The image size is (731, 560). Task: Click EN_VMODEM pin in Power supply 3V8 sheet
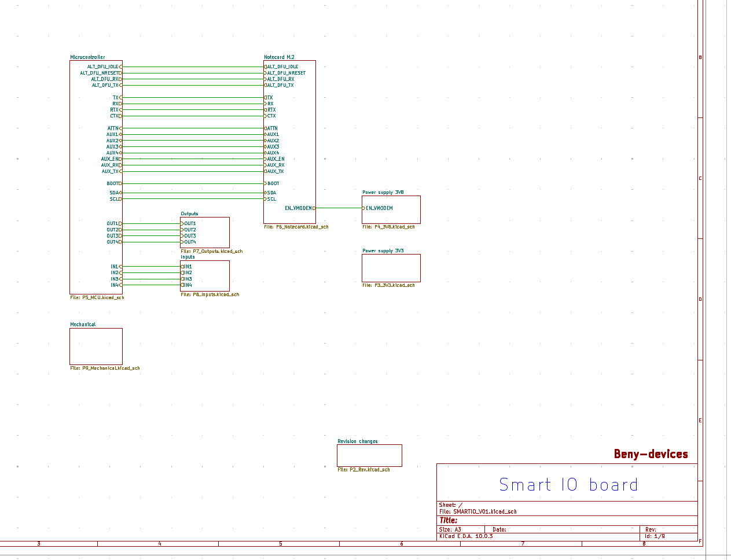(379, 208)
